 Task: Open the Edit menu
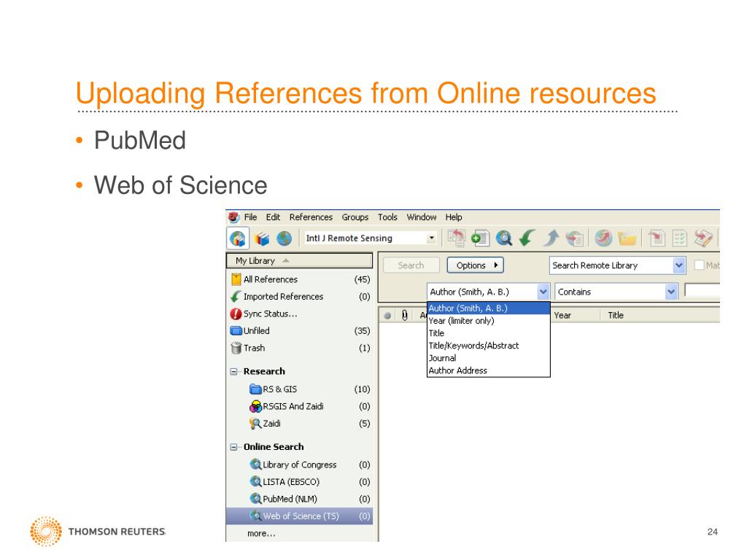point(273,217)
